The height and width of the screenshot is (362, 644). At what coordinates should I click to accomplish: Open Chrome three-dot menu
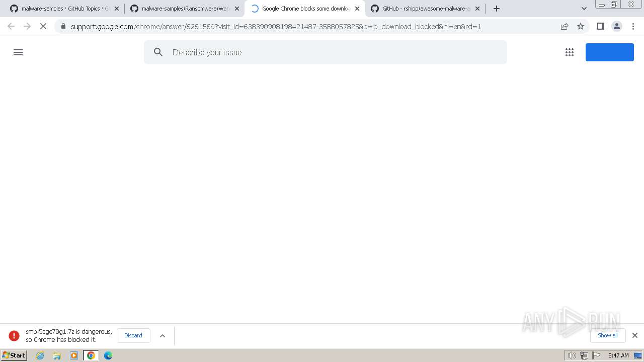[x=632, y=26]
